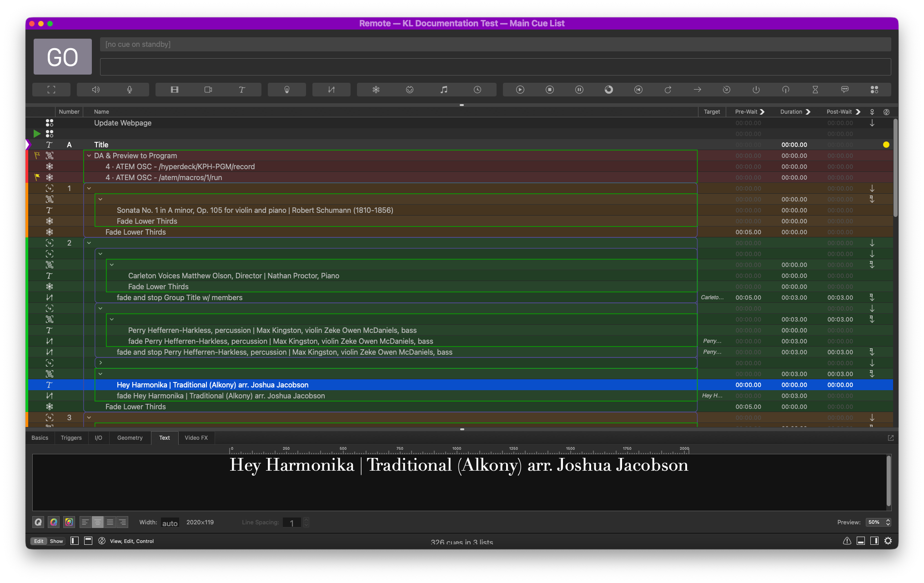Add a Devamp cue with the curved arrow icon
This screenshot has height=583, width=924.
(668, 90)
